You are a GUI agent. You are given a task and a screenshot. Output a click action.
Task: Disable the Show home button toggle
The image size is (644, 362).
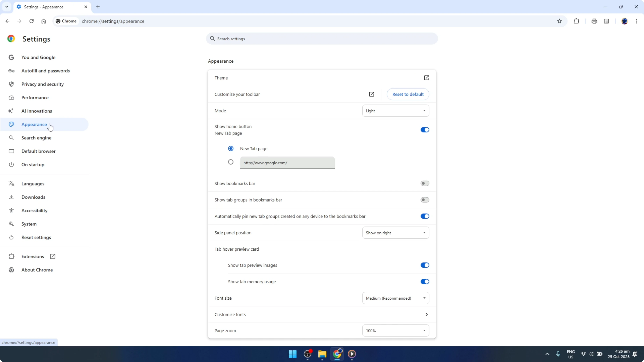(x=425, y=130)
